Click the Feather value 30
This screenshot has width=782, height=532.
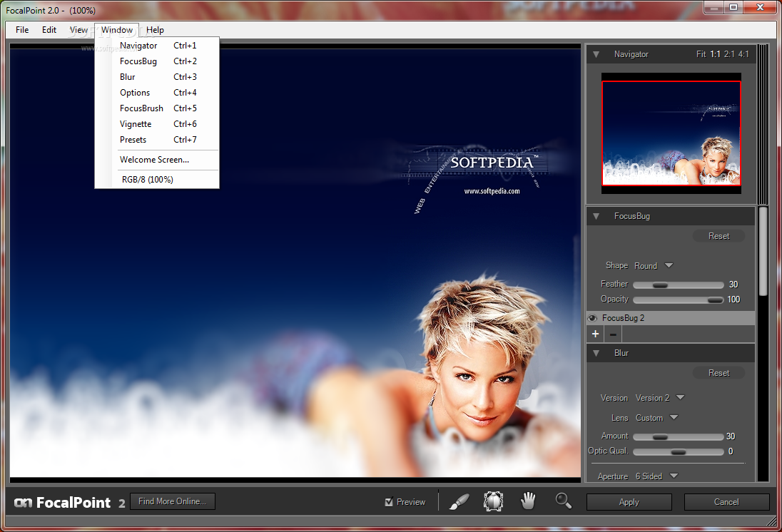733,285
